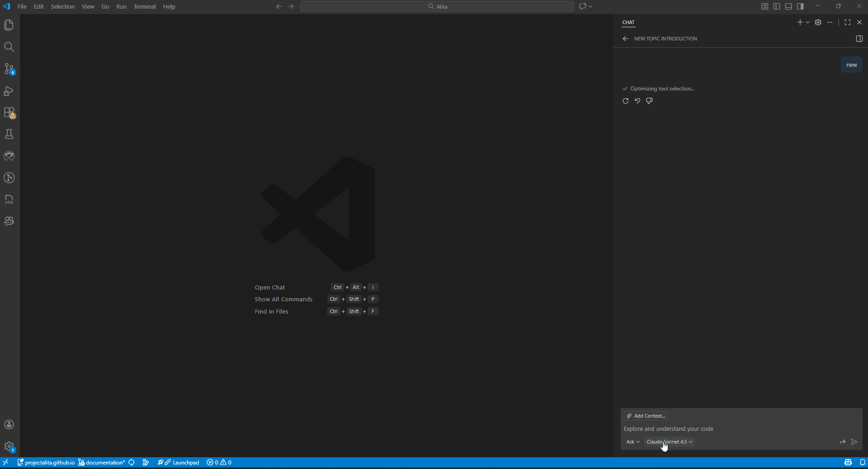Open the Manage gear icon in activity bar
868x469 pixels.
pyautogui.click(x=9, y=447)
